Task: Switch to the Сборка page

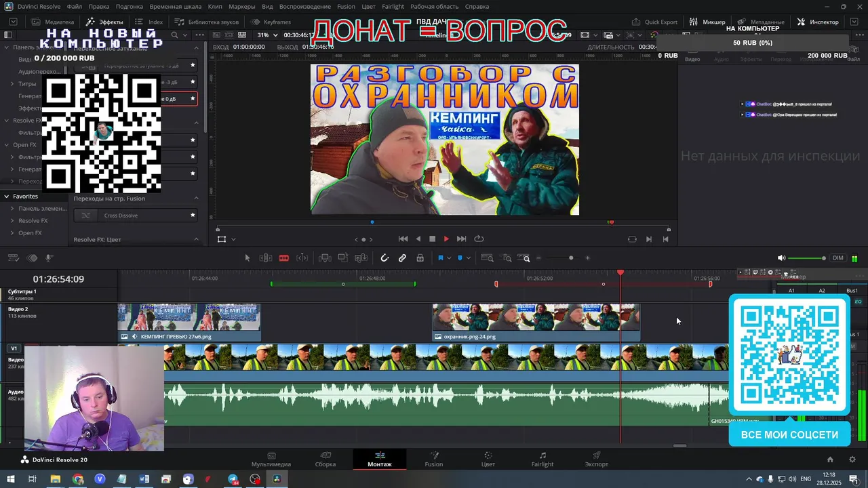Action: click(325, 459)
